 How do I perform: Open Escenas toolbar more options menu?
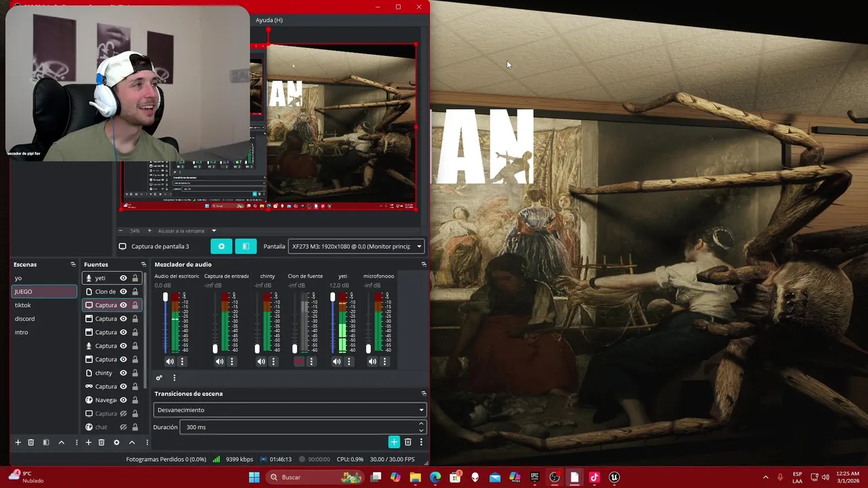tap(76, 442)
